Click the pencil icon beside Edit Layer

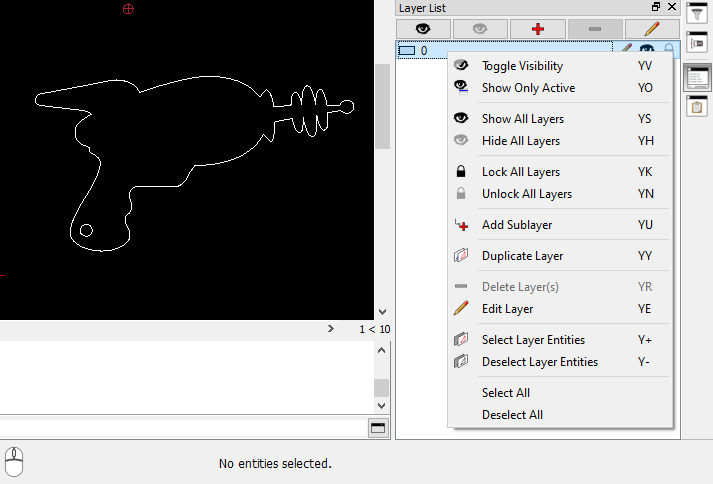(x=461, y=308)
